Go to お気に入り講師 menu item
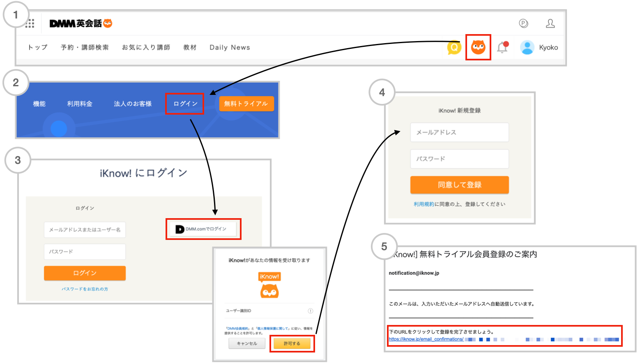 point(146,47)
